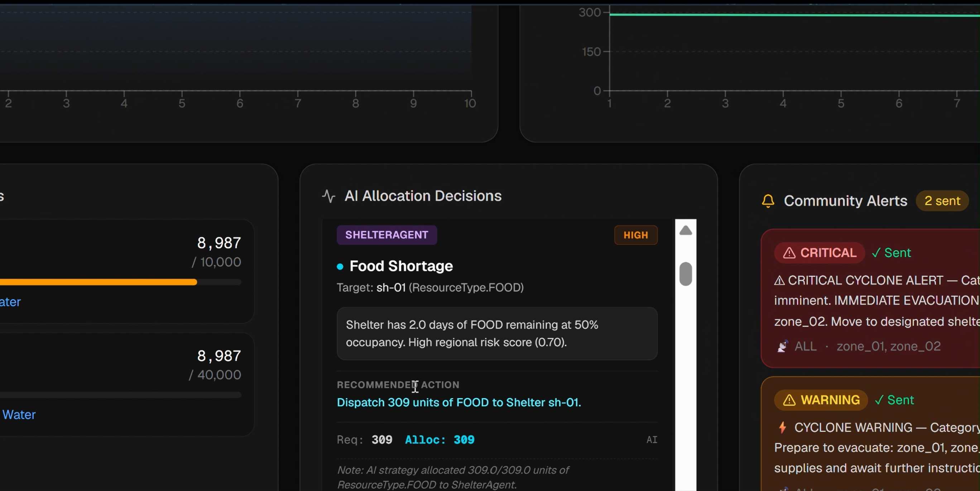The image size is (980, 491).
Task: Click the 2 sent badge in Community Alerts
Action: (942, 201)
